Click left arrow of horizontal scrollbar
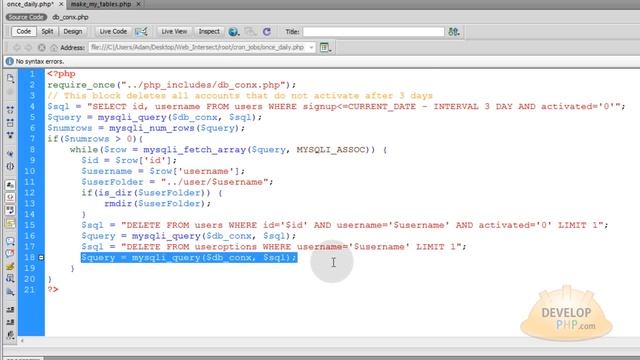640x360 pixels. tap(22, 340)
